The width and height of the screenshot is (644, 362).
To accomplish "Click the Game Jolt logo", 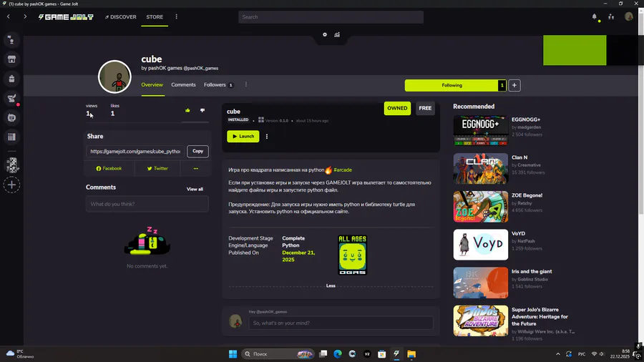I will 66,17.
